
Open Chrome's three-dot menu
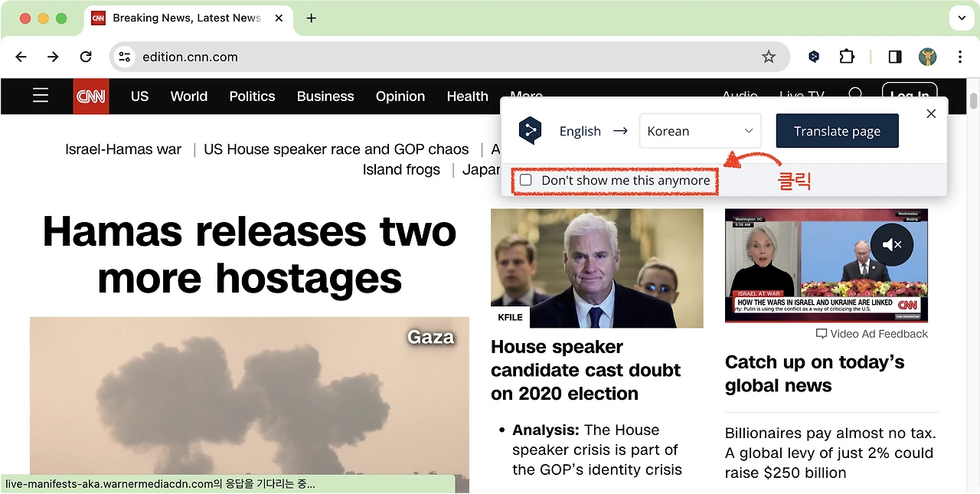pyautogui.click(x=960, y=57)
